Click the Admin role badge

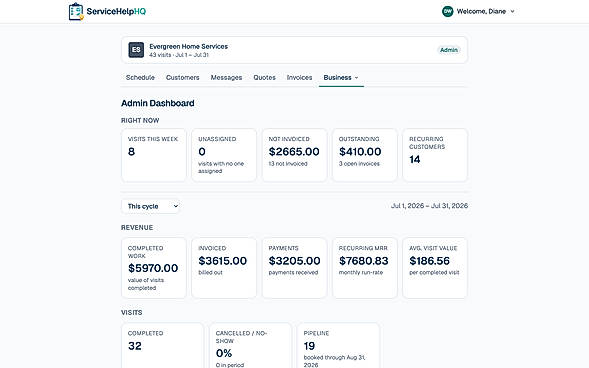click(x=449, y=50)
